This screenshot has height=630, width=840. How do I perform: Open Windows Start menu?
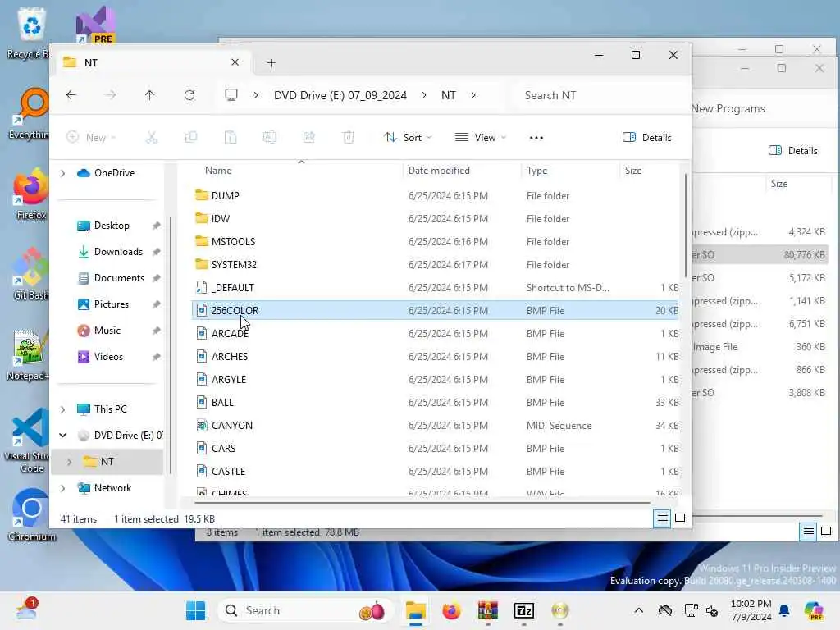[x=195, y=610]
